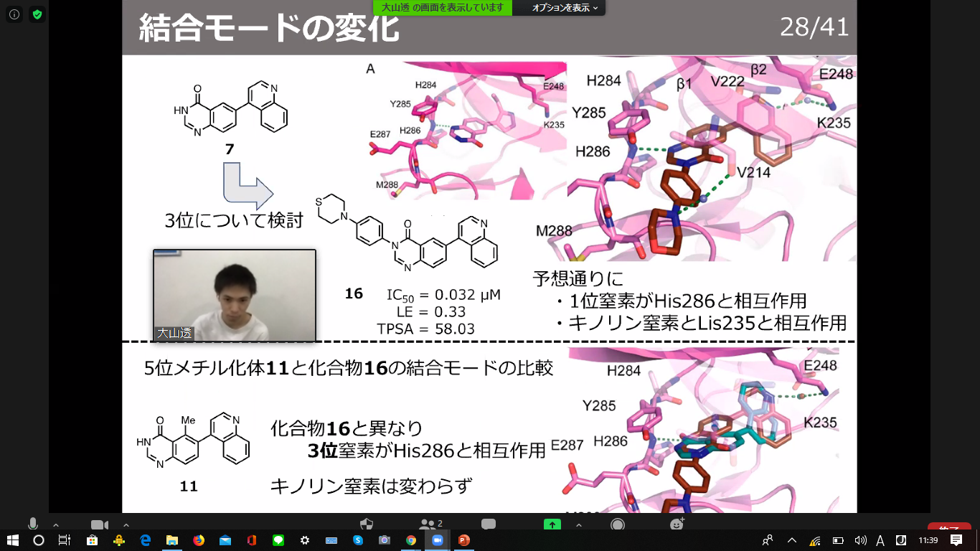Screen dimensions: 980x551
Task: Open File Explorer from taskbar
Action: [171, 540]
